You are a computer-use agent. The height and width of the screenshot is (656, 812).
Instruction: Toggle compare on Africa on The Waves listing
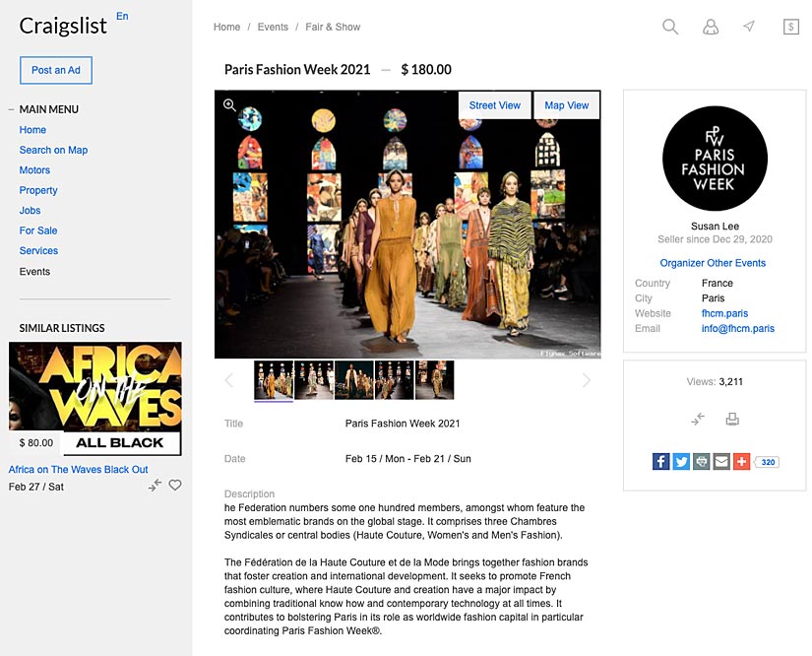[155, 485]
